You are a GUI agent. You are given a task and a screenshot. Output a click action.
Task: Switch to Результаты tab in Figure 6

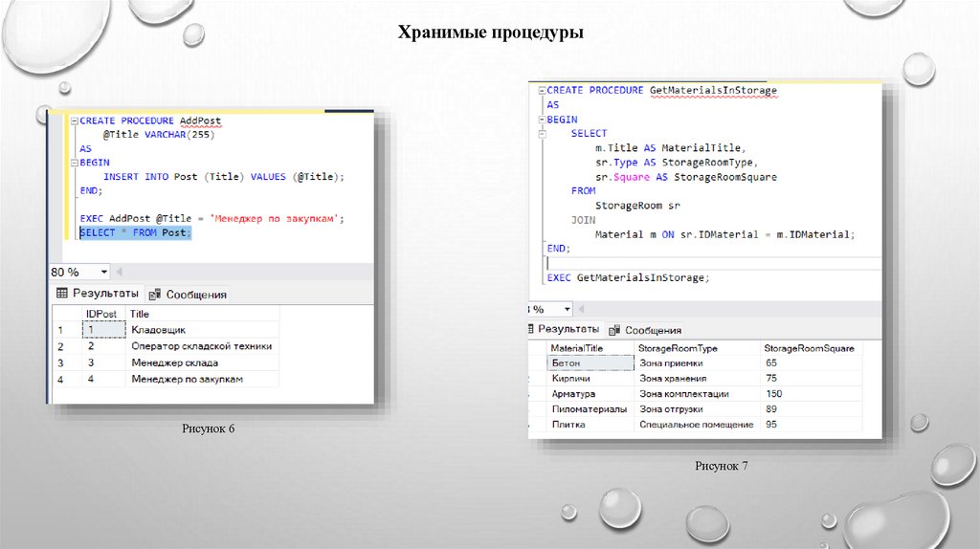[98, 294]
